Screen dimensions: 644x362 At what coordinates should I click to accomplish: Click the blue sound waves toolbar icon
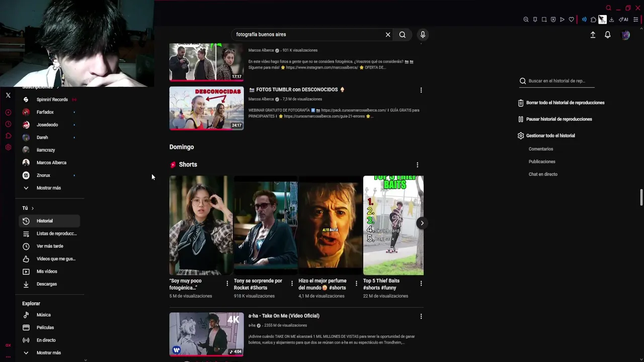pos(584,20)
